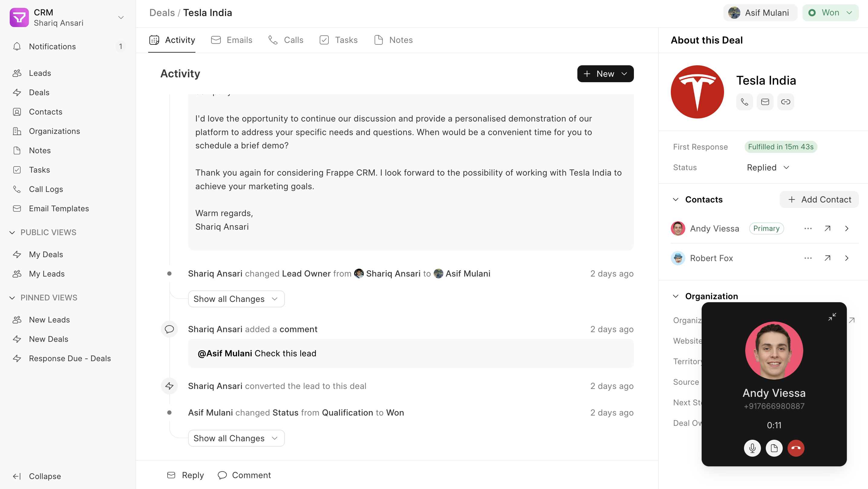The width and height of the screenshot is (868, 489).
Task: Open Tasks in the left sidebar
Action: [68, 170]
